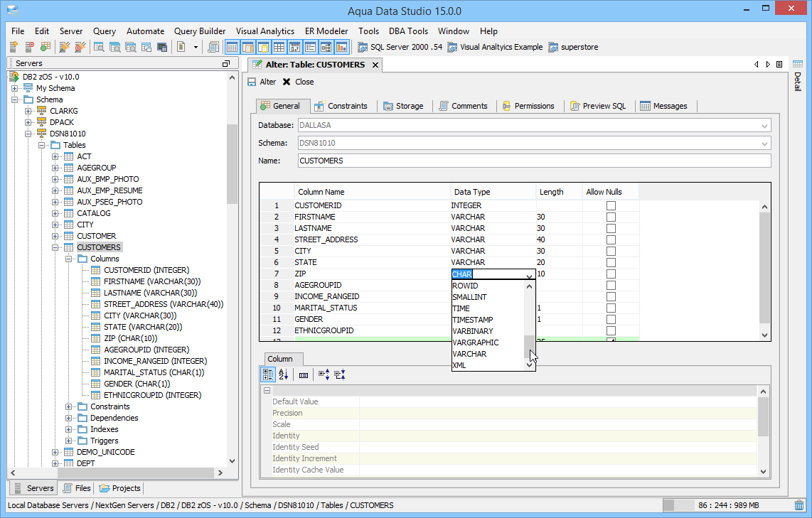Click the scroll-shaped script history icon
This screenshot has height=518, width=812.
pos(213,47)
